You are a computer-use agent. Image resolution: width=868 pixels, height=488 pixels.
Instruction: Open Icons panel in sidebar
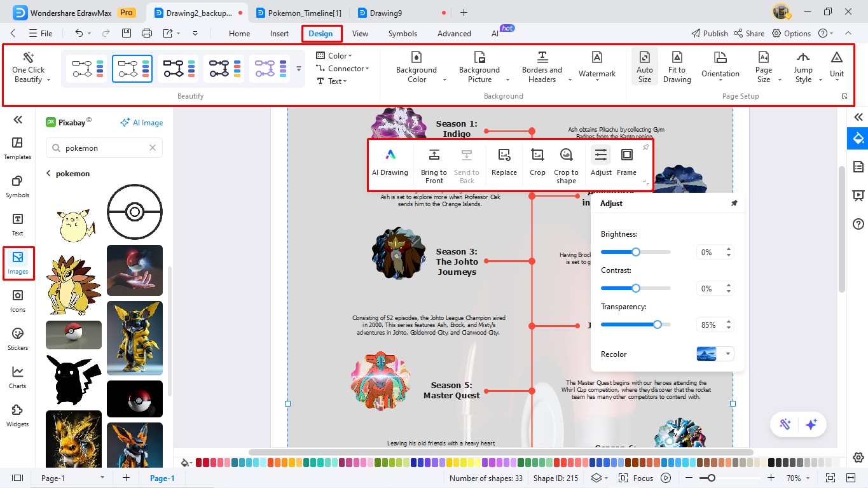click(x=18, y=301)
